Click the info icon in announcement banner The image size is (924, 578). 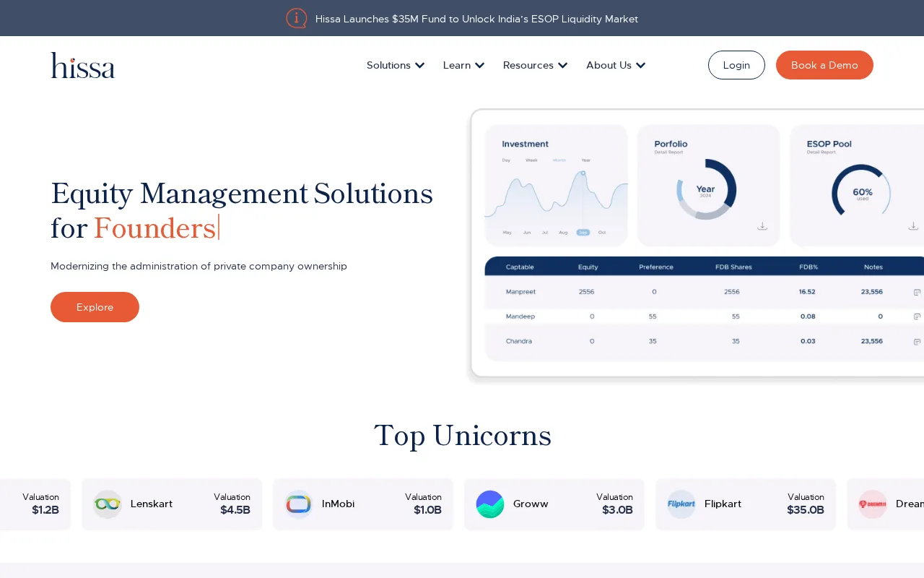coord(297,18)
